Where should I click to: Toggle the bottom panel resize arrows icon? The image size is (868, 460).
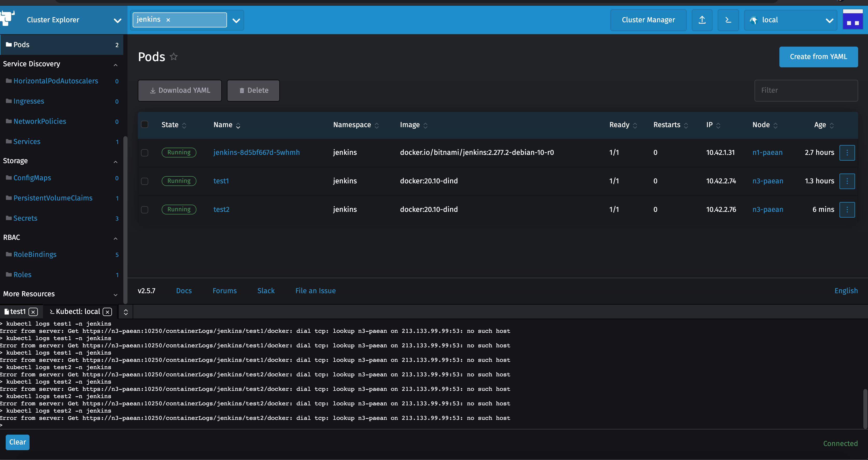point(126,312)
